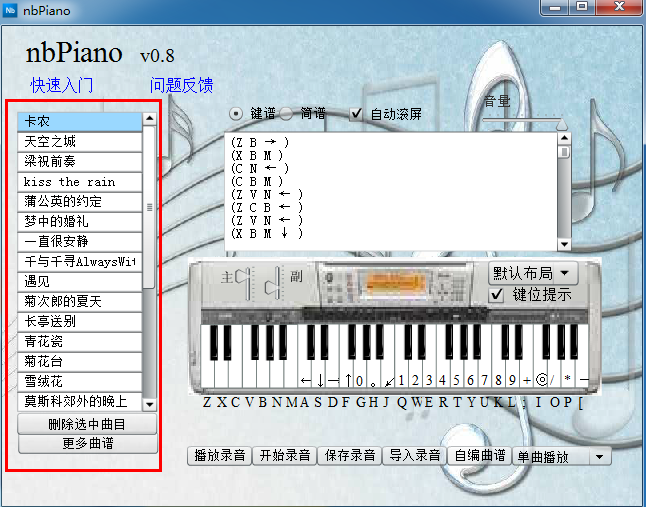Select the song kiss the rain
Viewport: 646px width, 507px height.
[80, 182]
